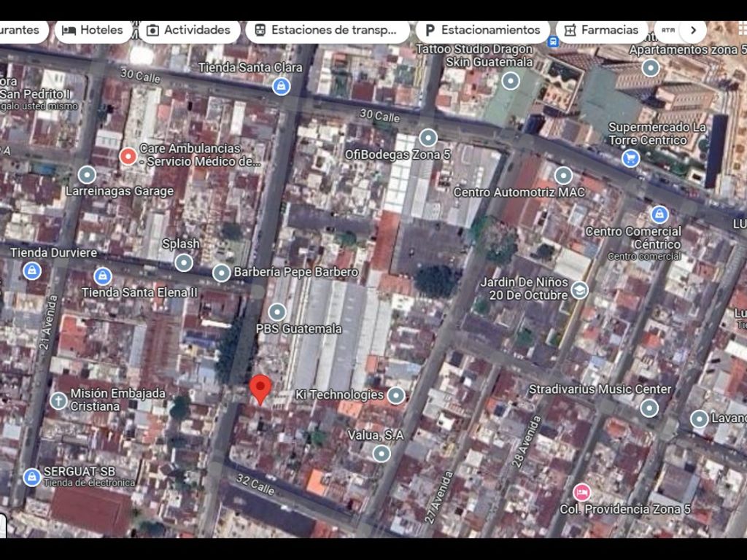Click the "OfiBodegas Zona 5" label
The image size is (747, 560).
click(x=398, y=155)
